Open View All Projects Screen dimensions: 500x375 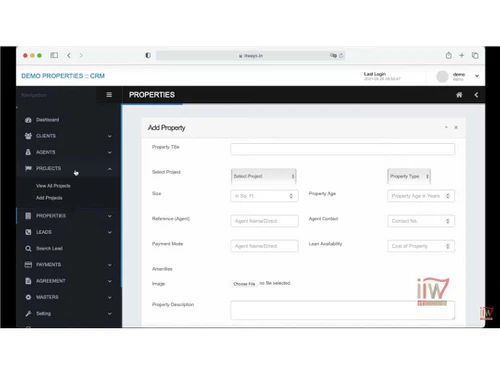pos(53,186)
